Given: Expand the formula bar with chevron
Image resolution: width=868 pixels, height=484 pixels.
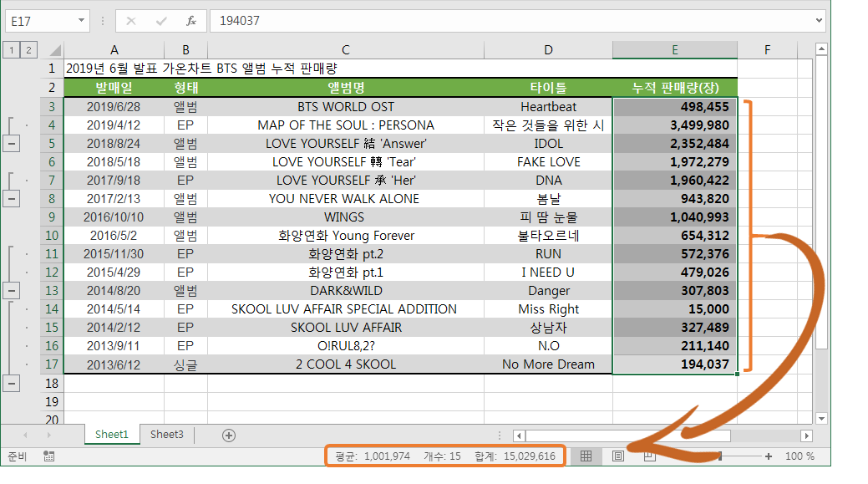Looking at the screenshot, I should point(819,21).
